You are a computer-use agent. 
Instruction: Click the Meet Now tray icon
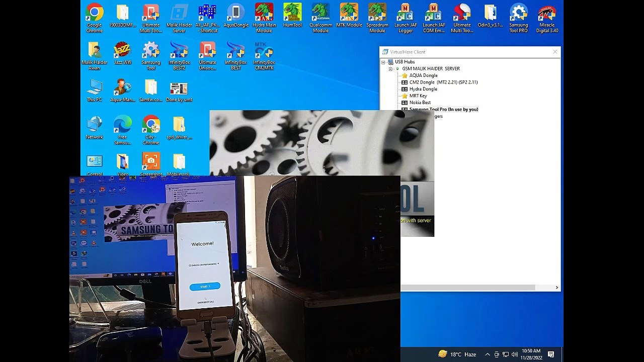497,354
